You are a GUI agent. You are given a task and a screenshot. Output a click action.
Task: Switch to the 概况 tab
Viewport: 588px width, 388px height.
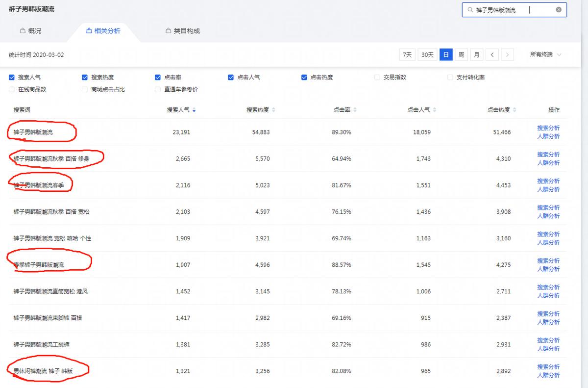[x=30, y=30]
